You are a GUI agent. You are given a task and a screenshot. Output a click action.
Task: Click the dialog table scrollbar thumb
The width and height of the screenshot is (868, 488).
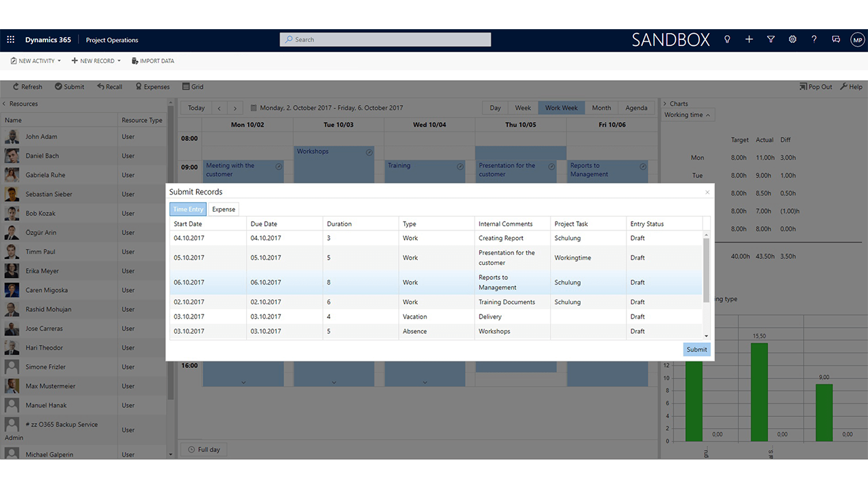coord(707,270)
